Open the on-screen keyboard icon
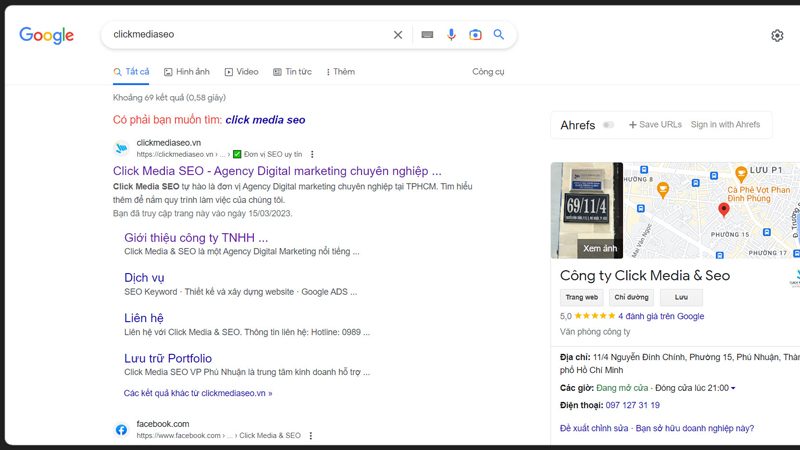Screen dimensions: 800x450 [x=427, y=35]
